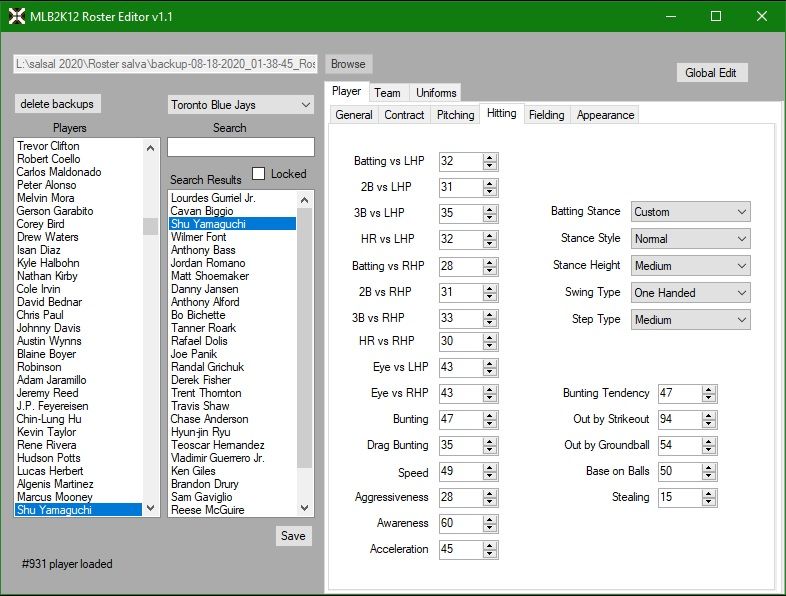786x596 pixels.
Task: Switch to the Fielding sub-tab
Action: pos(546,115)
